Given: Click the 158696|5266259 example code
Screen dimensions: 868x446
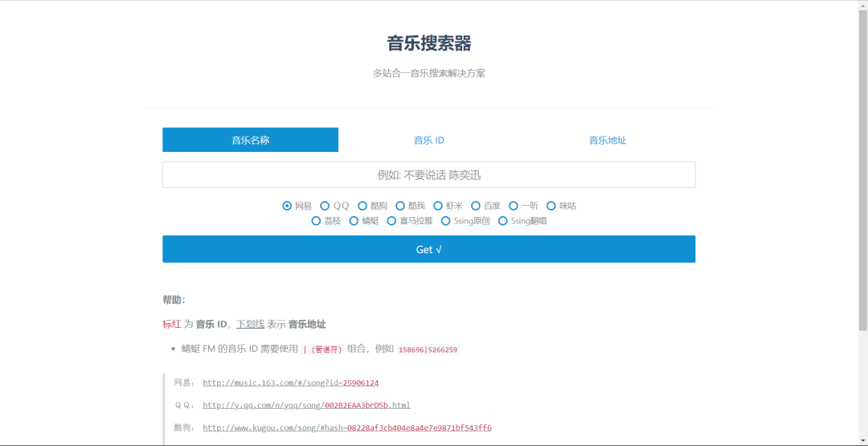Looking at the screenshot, I should pyautogui.click(x=428, y=350).
